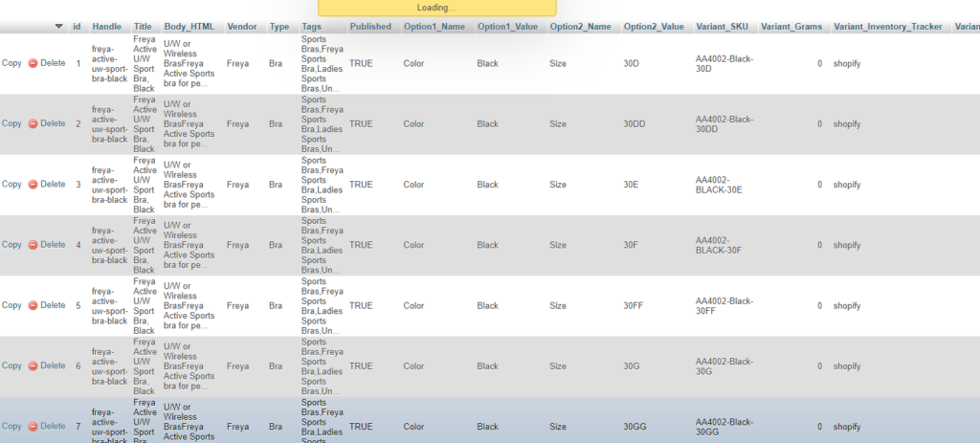The width and height of the screenshot is (980, 443).
Task: Click the red delete icon for row 3
Action: tap(33, 185)
